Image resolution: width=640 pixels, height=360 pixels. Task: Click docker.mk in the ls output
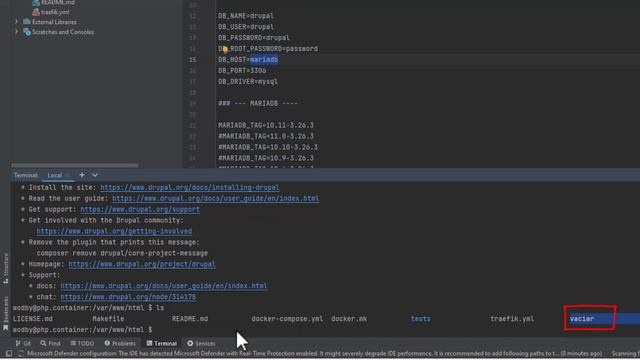[x=349, y=319]
